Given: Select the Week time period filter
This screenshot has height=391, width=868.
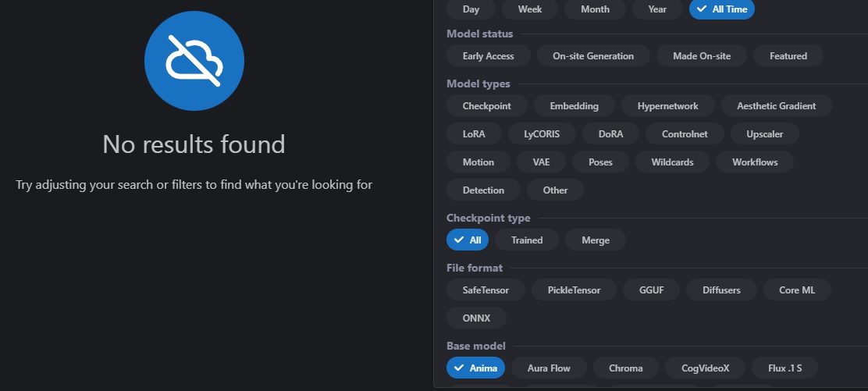Looking at the screenshot, I should pyautogui.click(x=530, y=9).
